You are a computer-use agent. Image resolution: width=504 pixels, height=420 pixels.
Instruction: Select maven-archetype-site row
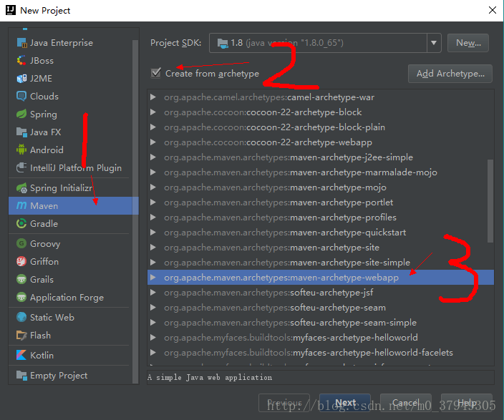click(x=321, y=248)
